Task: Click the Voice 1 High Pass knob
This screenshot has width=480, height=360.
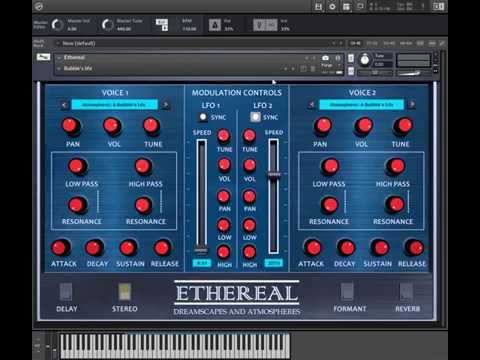Action: click(143, 167)
